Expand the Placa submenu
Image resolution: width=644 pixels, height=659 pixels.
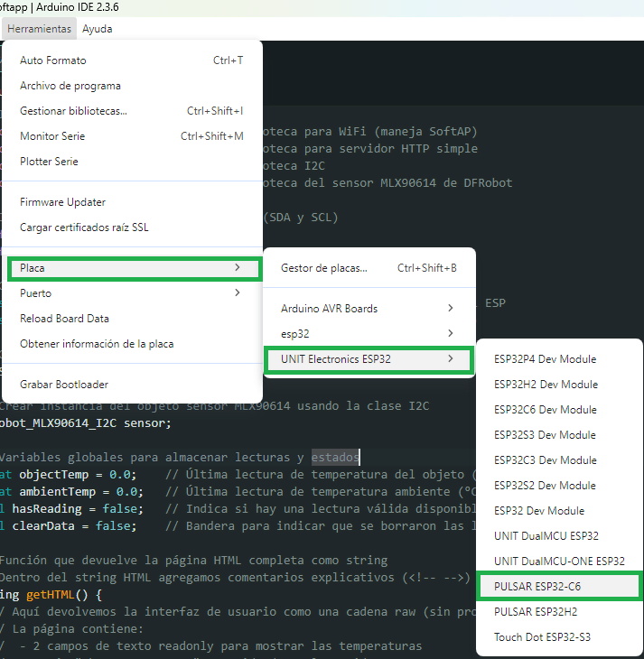pos(135,268)
